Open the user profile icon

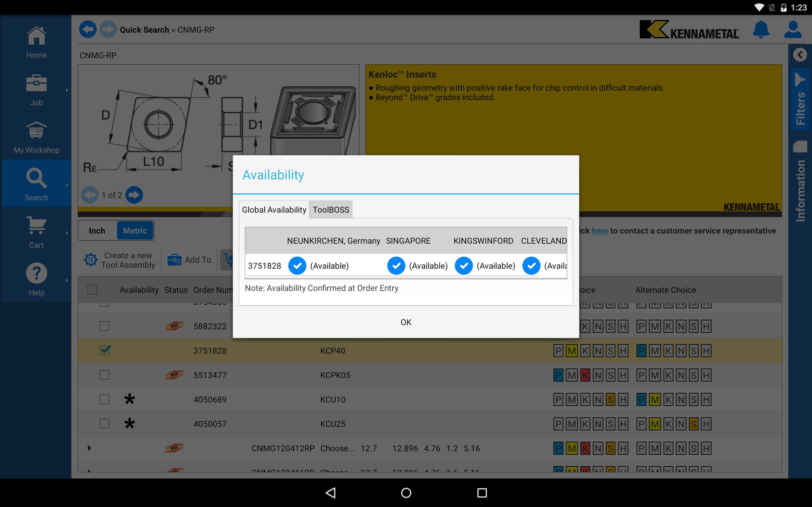click(x=793, y=29)
